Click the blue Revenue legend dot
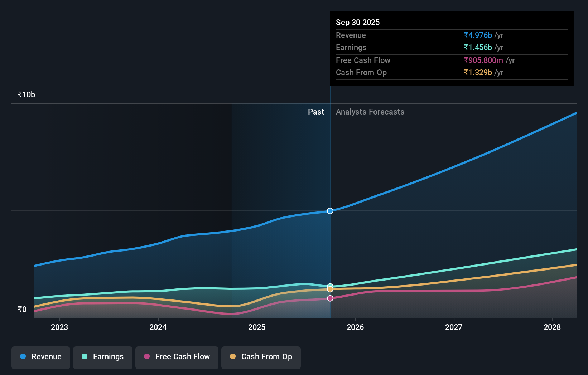The height and width of the screenshot is (375, 588). pyautogui.click(x=24, y=357)
